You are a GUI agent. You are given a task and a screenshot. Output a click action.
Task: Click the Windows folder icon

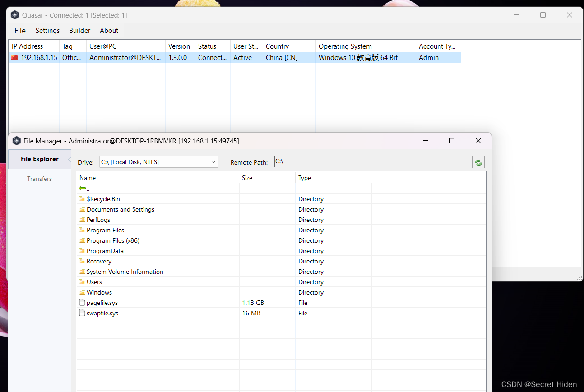[x=82, y=292]
